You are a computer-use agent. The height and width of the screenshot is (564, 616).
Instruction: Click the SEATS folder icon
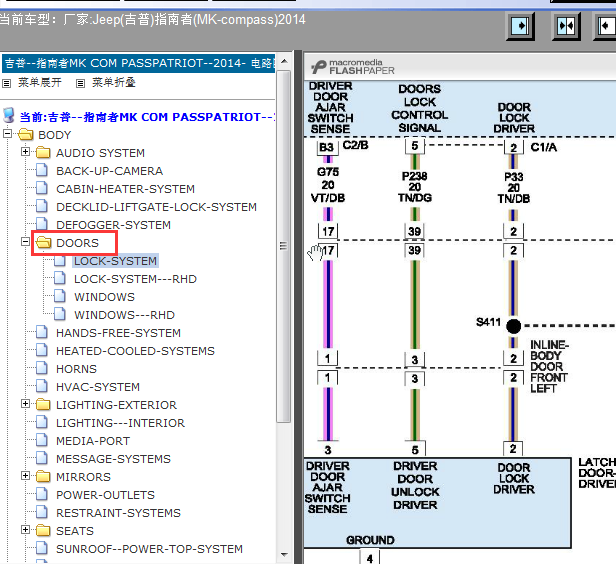[x=43, y=531]
